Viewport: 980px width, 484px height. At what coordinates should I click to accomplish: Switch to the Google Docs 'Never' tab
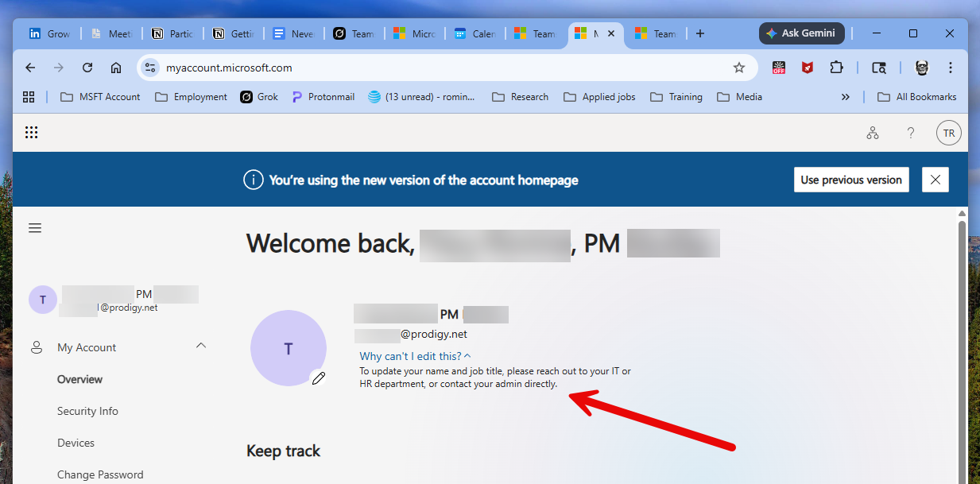[295, 33]
